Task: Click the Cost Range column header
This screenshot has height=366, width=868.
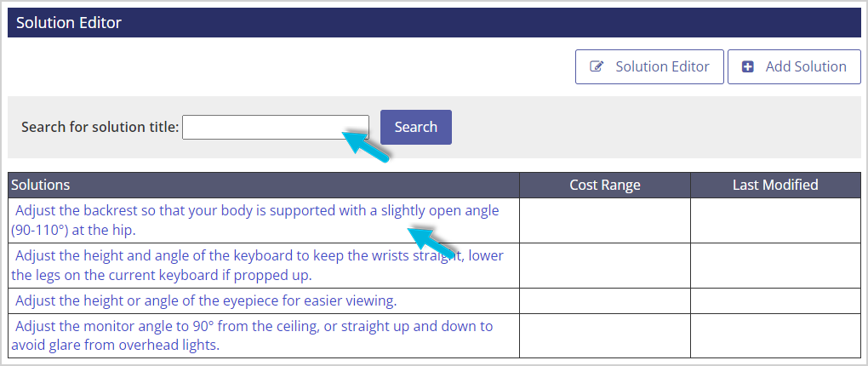Action: click(x=605, y=185)
